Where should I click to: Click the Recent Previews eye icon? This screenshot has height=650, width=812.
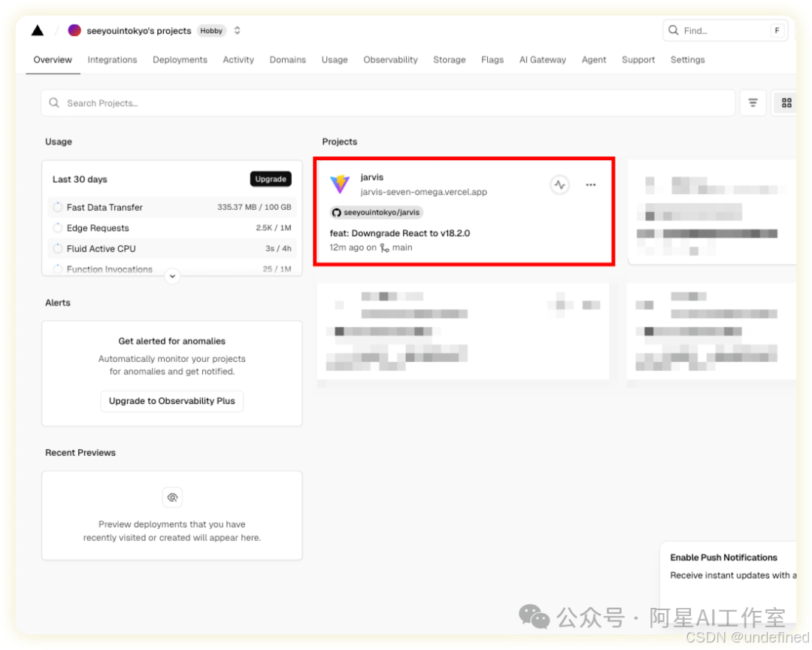(172, 497)
